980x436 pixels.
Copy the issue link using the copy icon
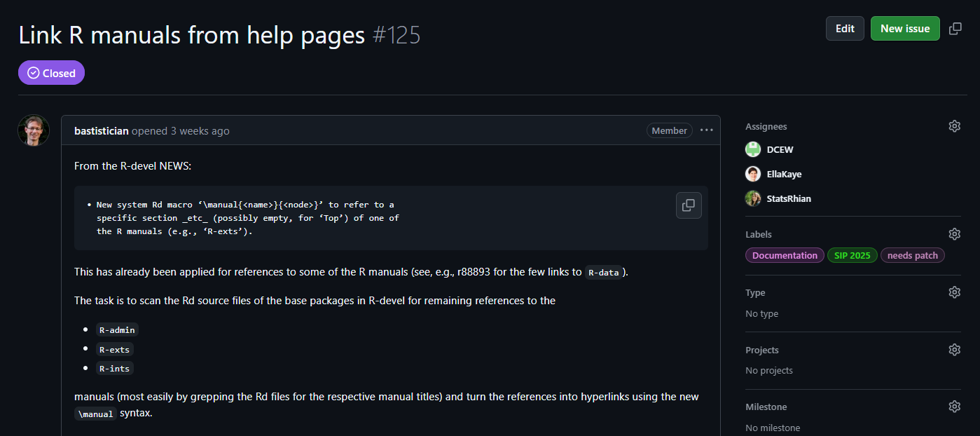[955, 28]
